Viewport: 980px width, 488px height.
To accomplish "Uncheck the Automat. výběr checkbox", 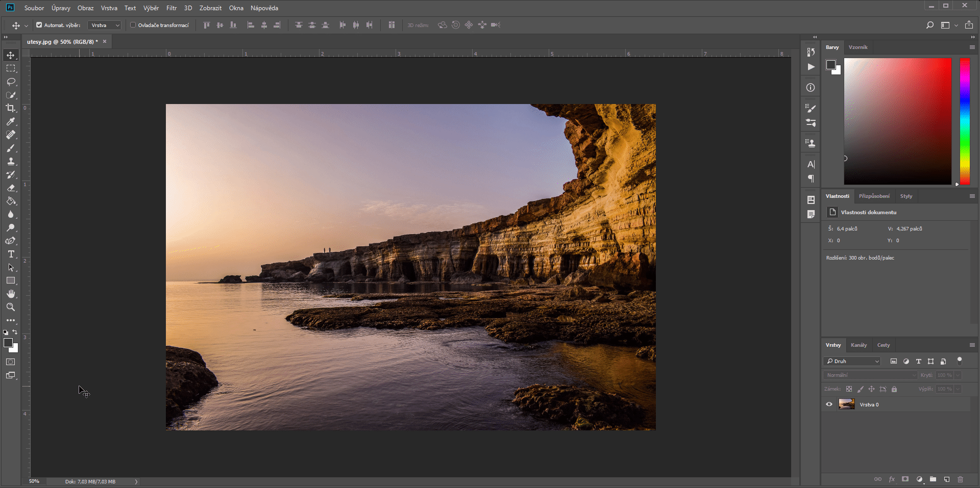I will (x=39, y=24).
